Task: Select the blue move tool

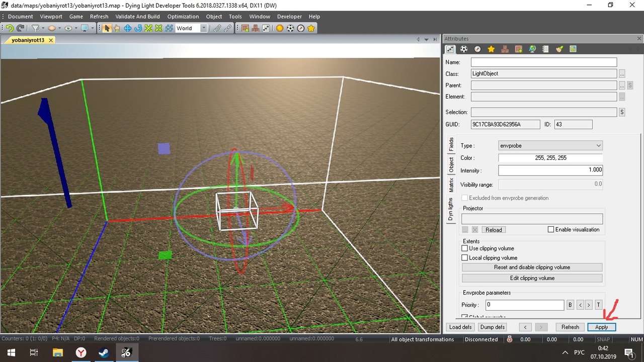Action: coord(128,28)
